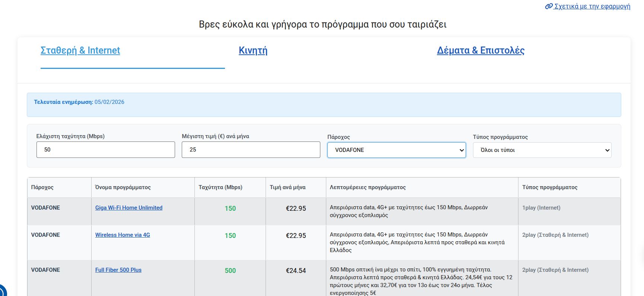644x296 pixels.
Task: Click the Ελάχιστη ταχύτητα (Mbps) input field
Action: click(105, 150)
